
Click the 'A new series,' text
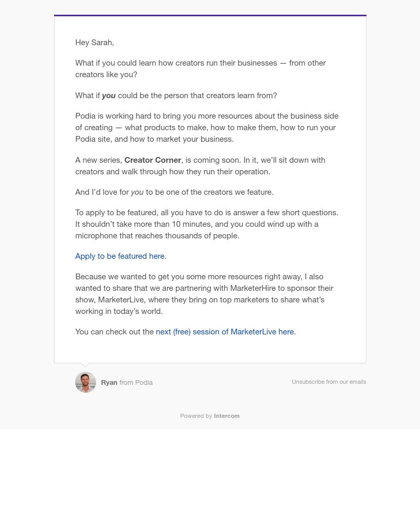99,160
